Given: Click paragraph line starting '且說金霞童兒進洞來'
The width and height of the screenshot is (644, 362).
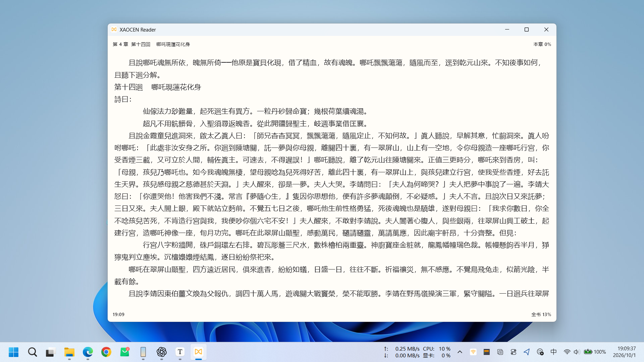Looking at the screenshot, I should (x=339, y=136).
